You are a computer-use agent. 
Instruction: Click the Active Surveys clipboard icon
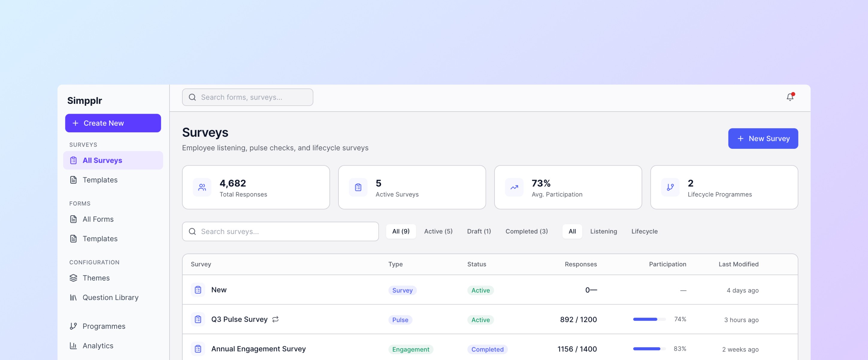click(358, 187)
